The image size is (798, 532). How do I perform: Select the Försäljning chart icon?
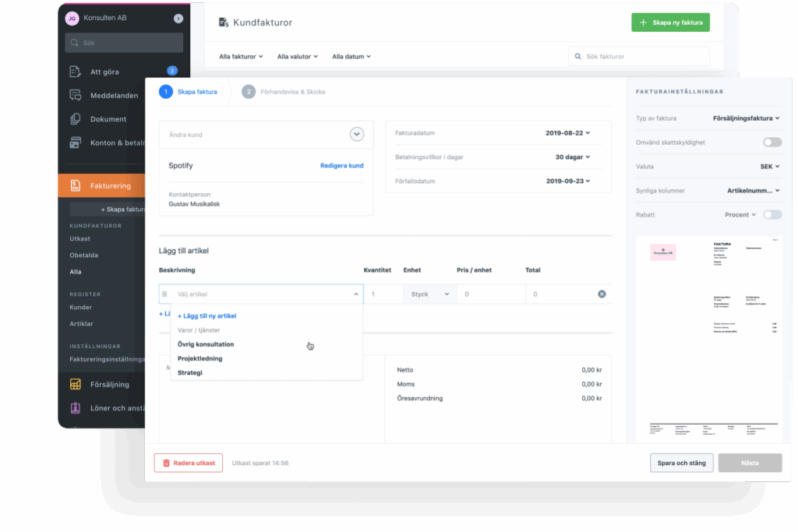coord(76,384)
